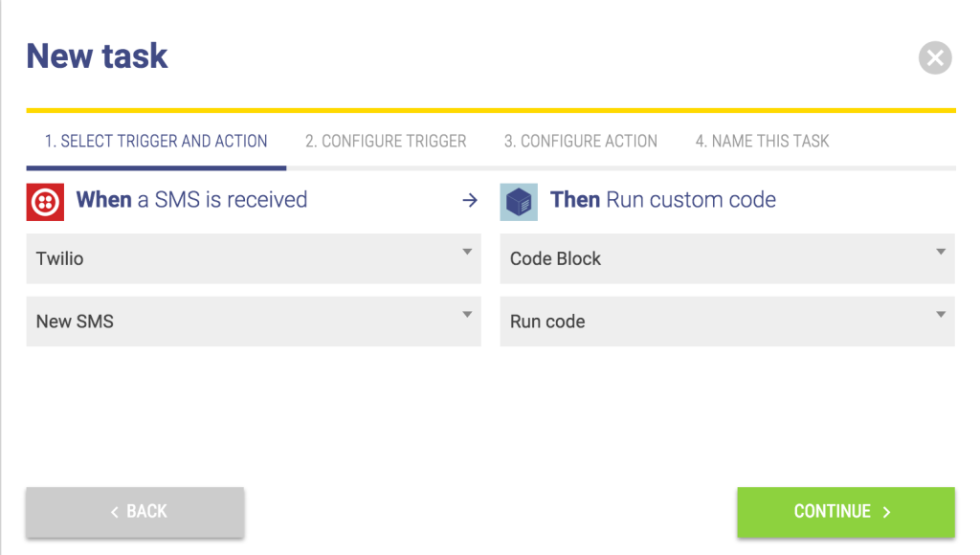The image size is (980, 555).
Task: Click the blue Code Block cube icon
Action: tap(519, 202)
